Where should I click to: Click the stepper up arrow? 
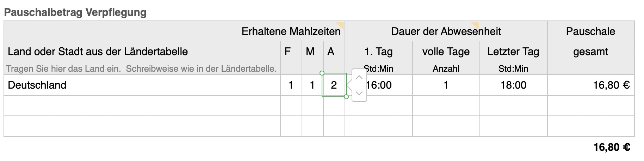coord(359,77)
